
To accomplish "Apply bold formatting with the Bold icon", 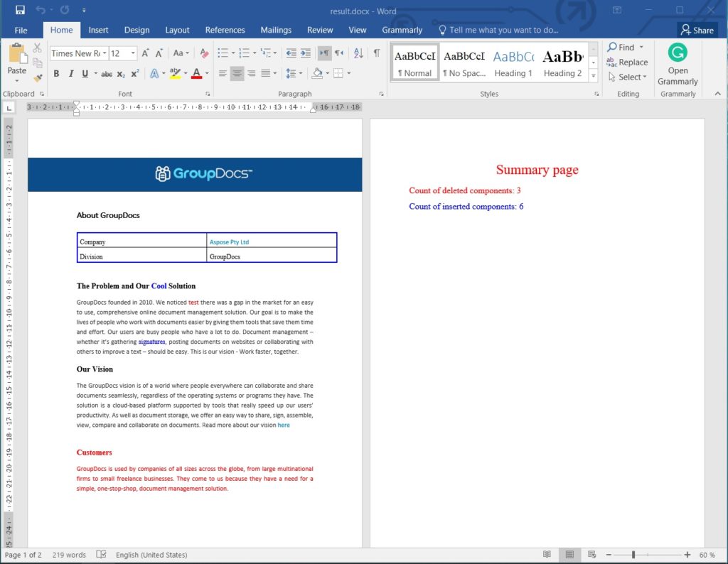I will point(56,73).
